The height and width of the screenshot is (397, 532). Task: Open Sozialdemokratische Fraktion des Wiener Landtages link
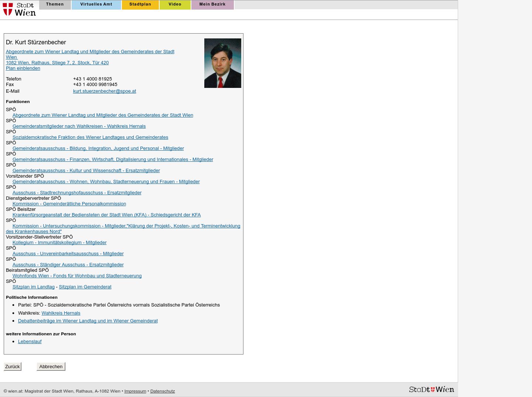[x=90, y=137]
